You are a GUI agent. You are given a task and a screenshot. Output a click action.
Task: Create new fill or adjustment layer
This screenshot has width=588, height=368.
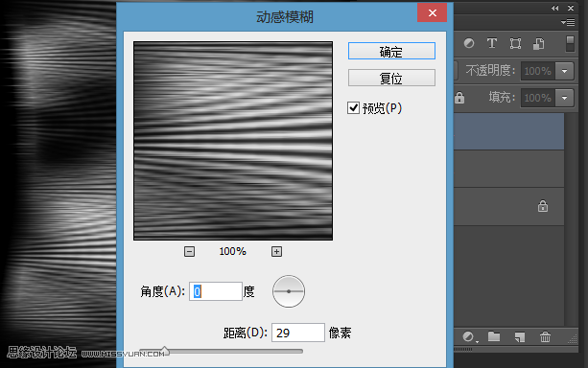(x=469, y=337)
